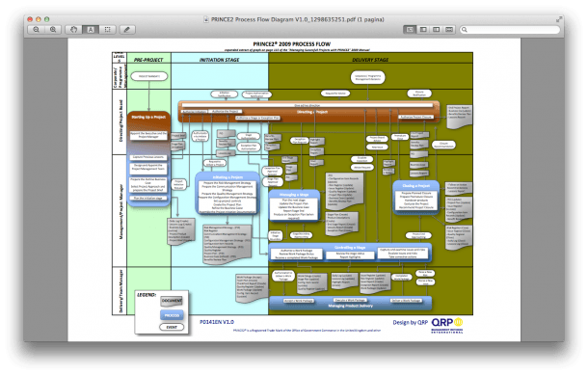The height and width of the screenshot is (375, 588).
Task: Click the zoom in magnifier button
Action: pos(53,29)
